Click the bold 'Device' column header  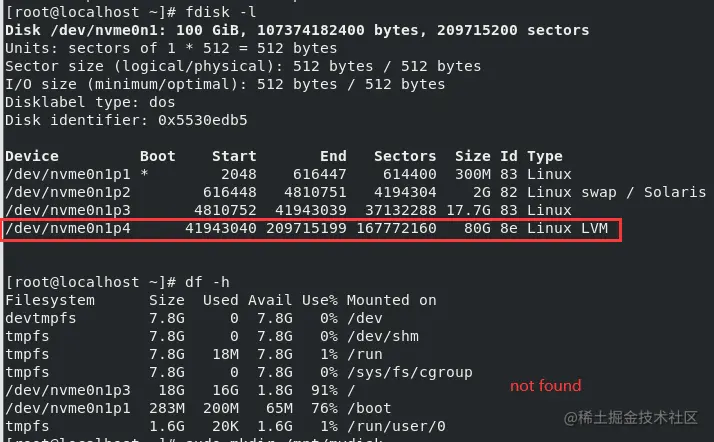click(32, 156)
